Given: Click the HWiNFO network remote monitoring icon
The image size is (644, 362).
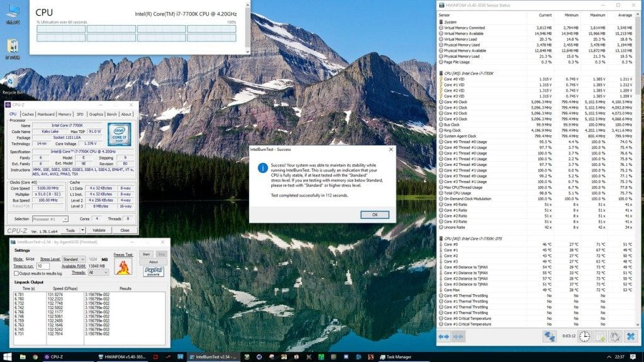Looking at the screenshot, I should click(x=550, y=337).
